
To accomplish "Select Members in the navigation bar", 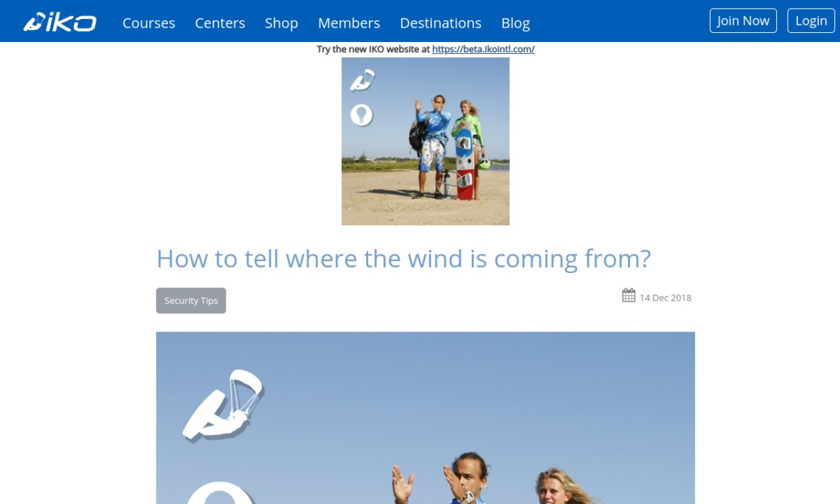I will tap(349, 23).
